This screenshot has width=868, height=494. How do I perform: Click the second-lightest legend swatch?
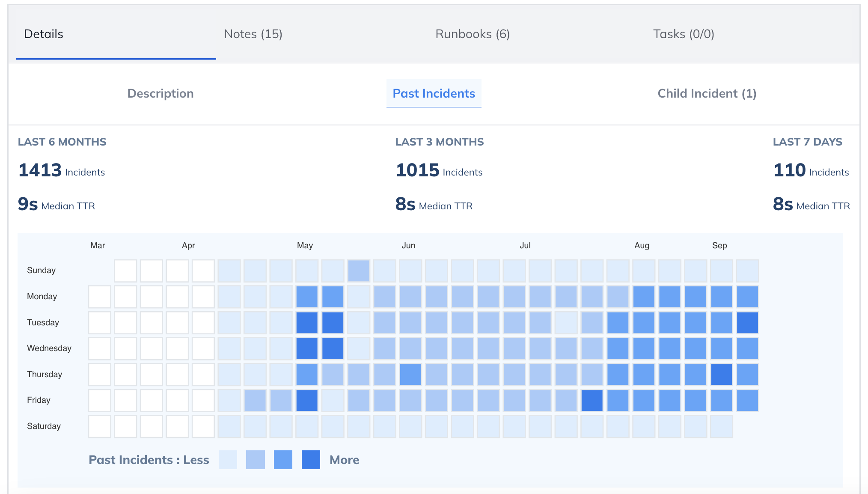click(256, 459)
